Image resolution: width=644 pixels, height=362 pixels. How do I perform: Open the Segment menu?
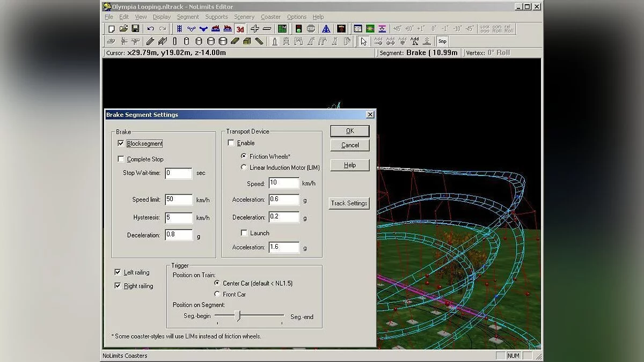point(188,17)
